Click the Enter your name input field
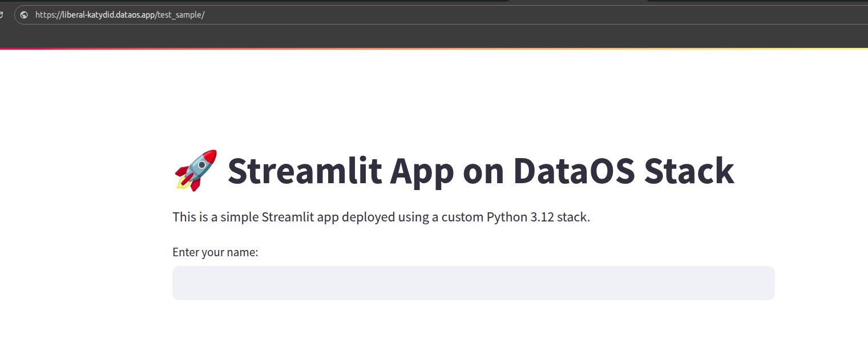The width and height of the screenshot is (868, 347). coord(473,283)
